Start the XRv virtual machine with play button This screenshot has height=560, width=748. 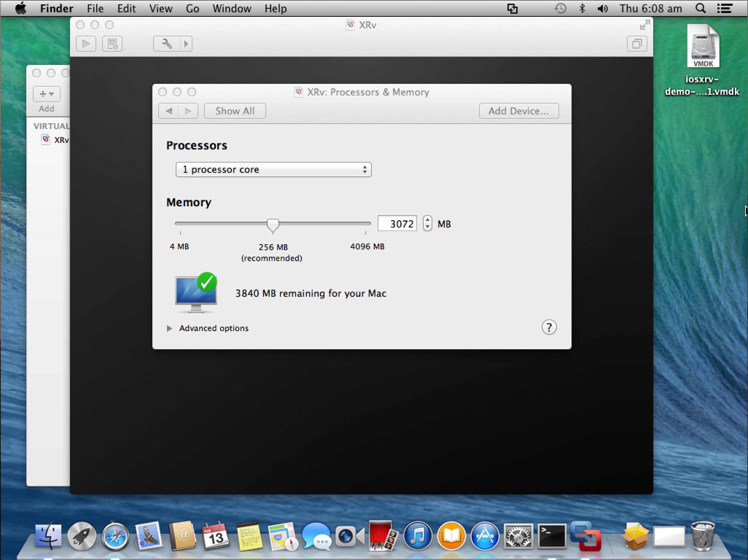coord(86,44)
